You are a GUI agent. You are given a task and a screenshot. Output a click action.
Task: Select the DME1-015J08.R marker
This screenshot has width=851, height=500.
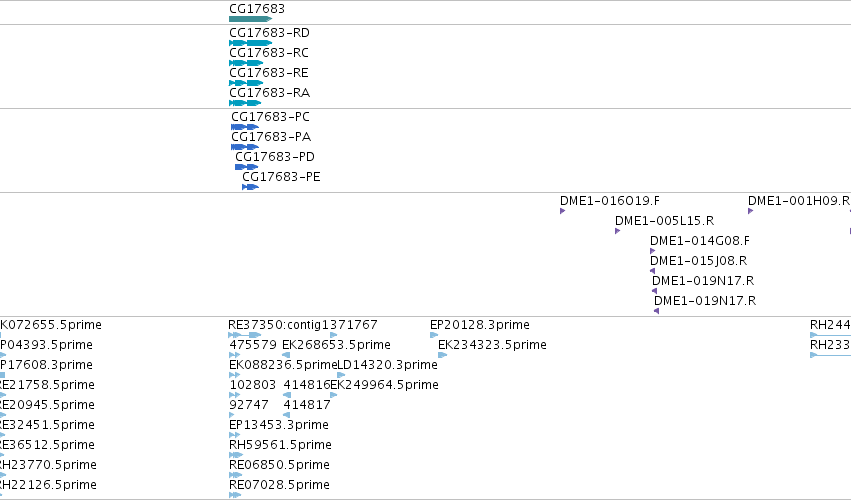click(653, 271)
